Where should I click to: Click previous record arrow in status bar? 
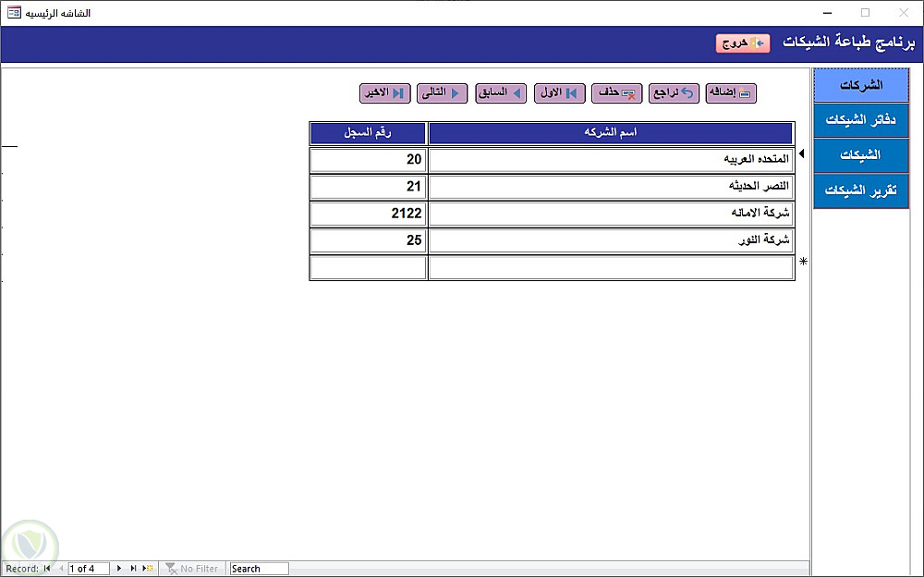(x=61, y=569)
